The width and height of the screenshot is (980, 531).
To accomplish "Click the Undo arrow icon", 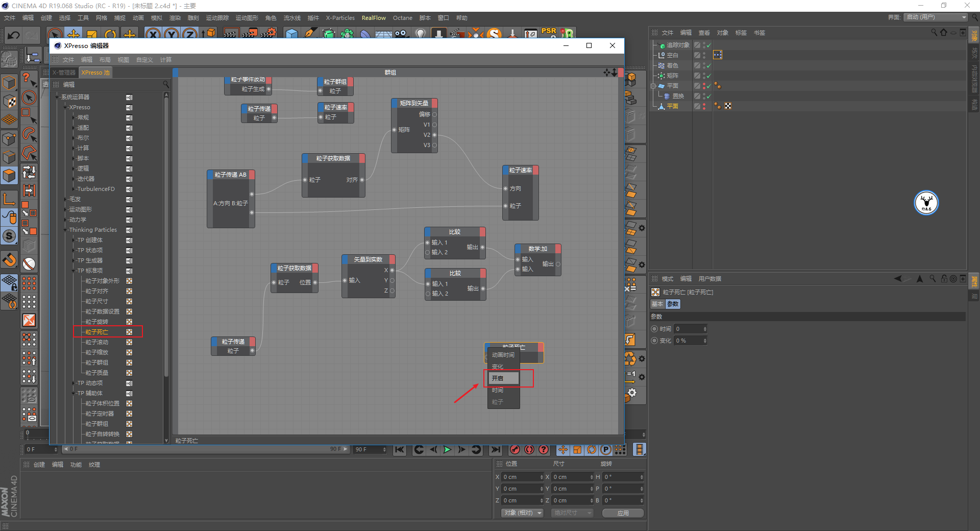I will 14,35.
